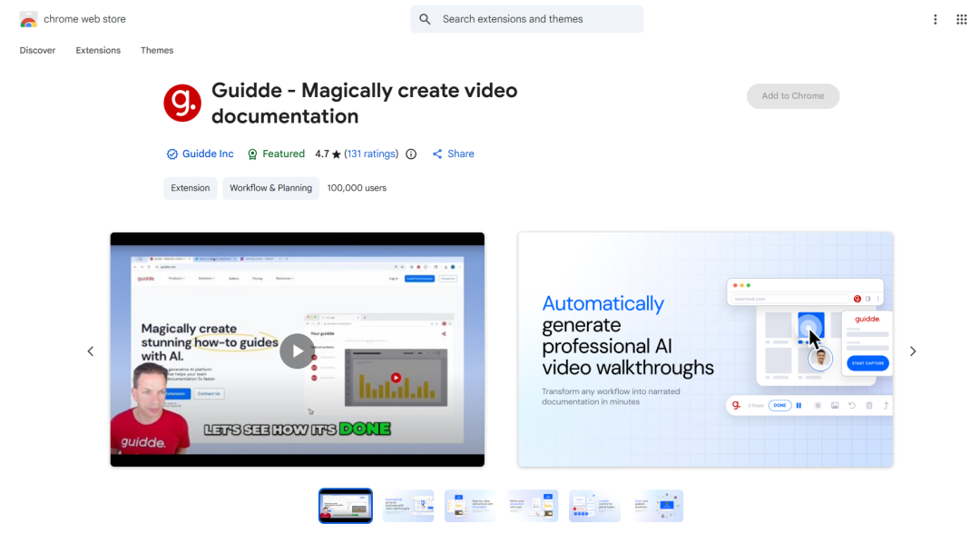The height and width of the screenshot is (534, 980).
Task: Click the 'chrome web store' title text
Action: point(84,19)
